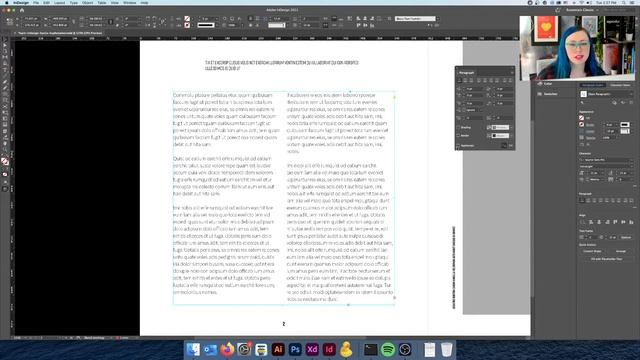Justify all lines in floating Paragraph panel

point(497,80)
